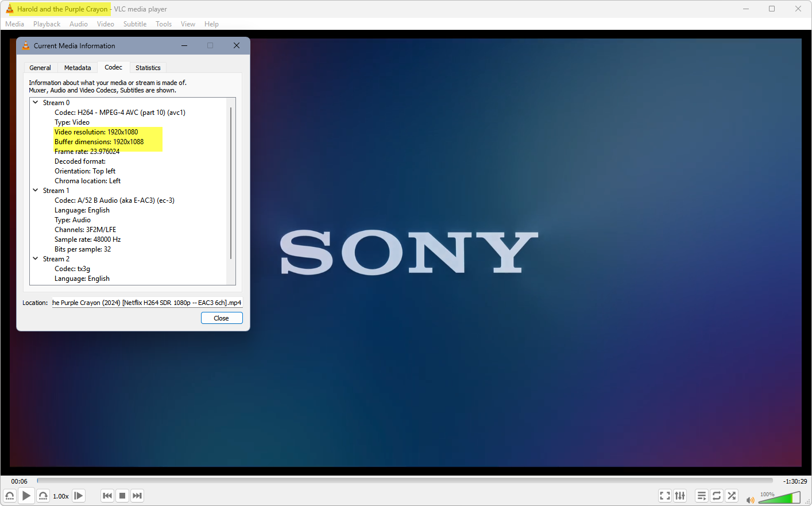Open the View menu
The height and width of the screenshot is (506, 812).
pos(188,24)
